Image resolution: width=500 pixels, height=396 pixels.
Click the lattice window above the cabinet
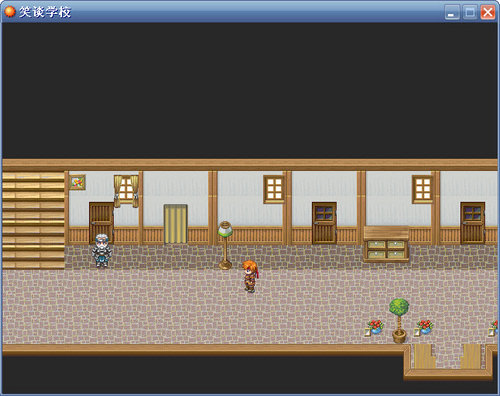[423, 189]
